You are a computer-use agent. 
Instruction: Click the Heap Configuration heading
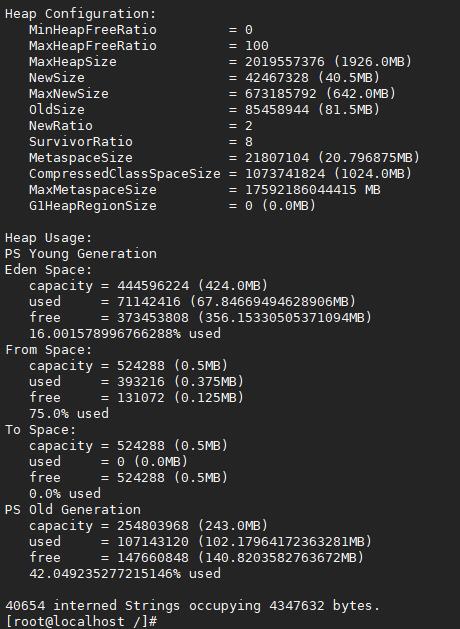(x=80, y=14)
